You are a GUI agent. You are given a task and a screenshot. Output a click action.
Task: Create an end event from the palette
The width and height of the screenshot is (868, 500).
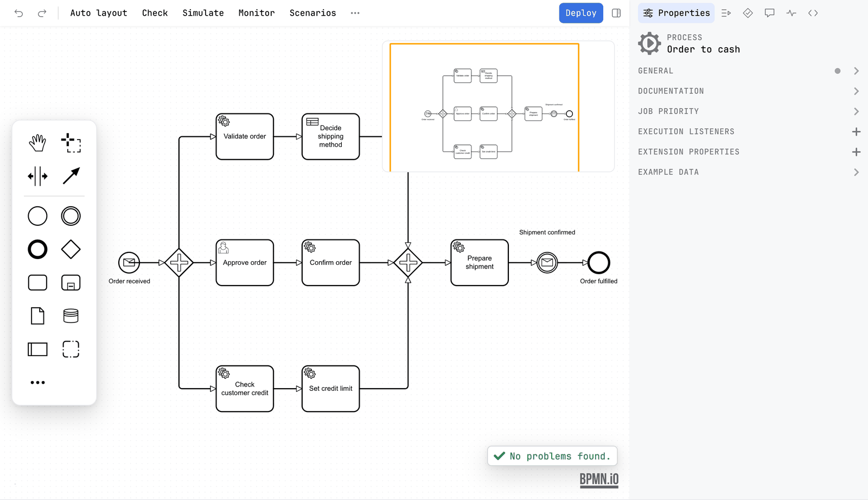(37, 249)
